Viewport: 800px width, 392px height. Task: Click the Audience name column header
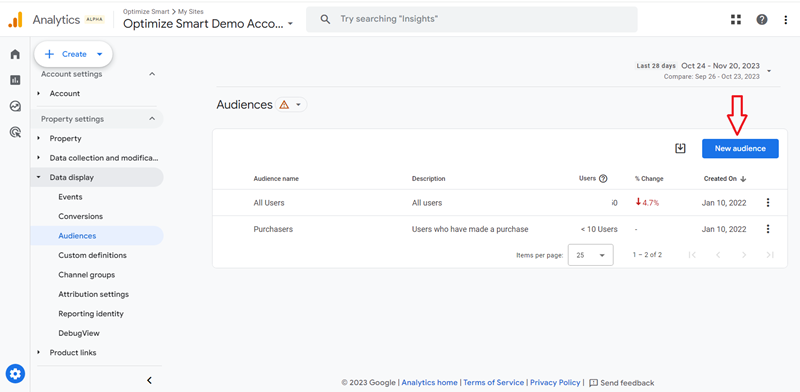(x=276, y=179)
